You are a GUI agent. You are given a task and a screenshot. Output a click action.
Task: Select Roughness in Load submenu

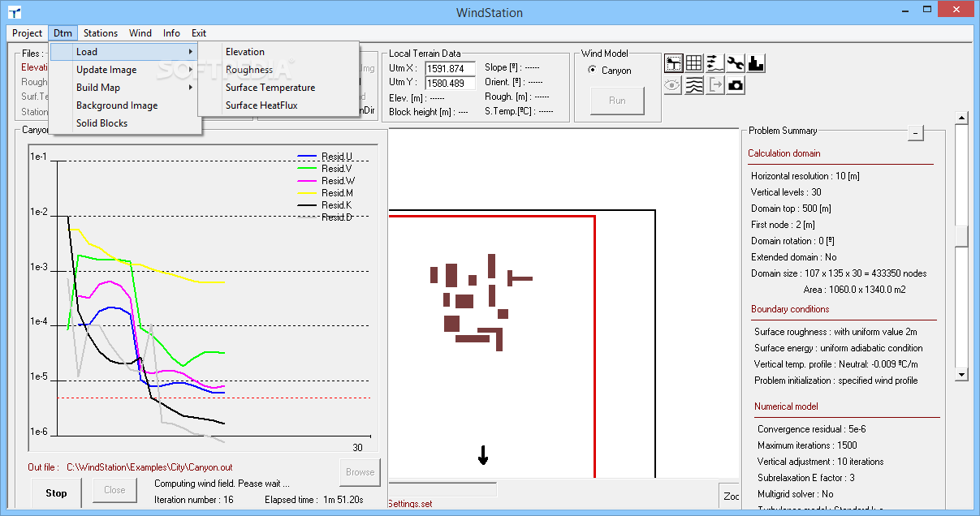click(278, 70)
